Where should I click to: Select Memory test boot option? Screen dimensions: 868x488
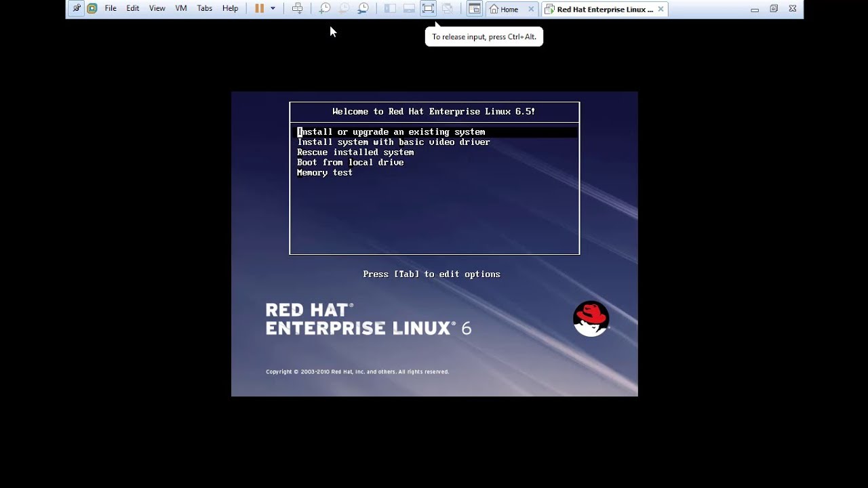[324, 173]
